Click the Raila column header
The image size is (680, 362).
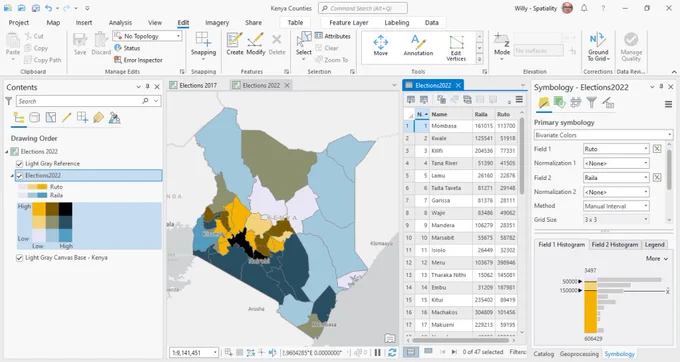483,114
